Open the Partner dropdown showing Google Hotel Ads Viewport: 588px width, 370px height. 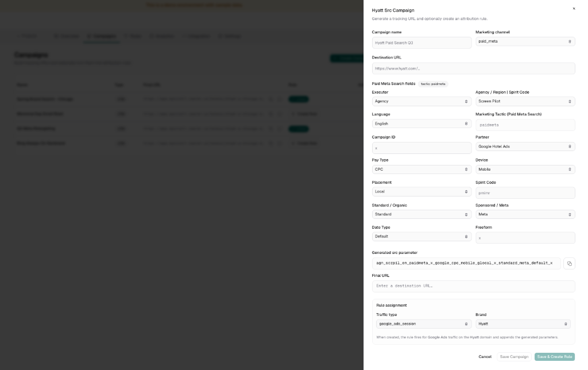525,147
